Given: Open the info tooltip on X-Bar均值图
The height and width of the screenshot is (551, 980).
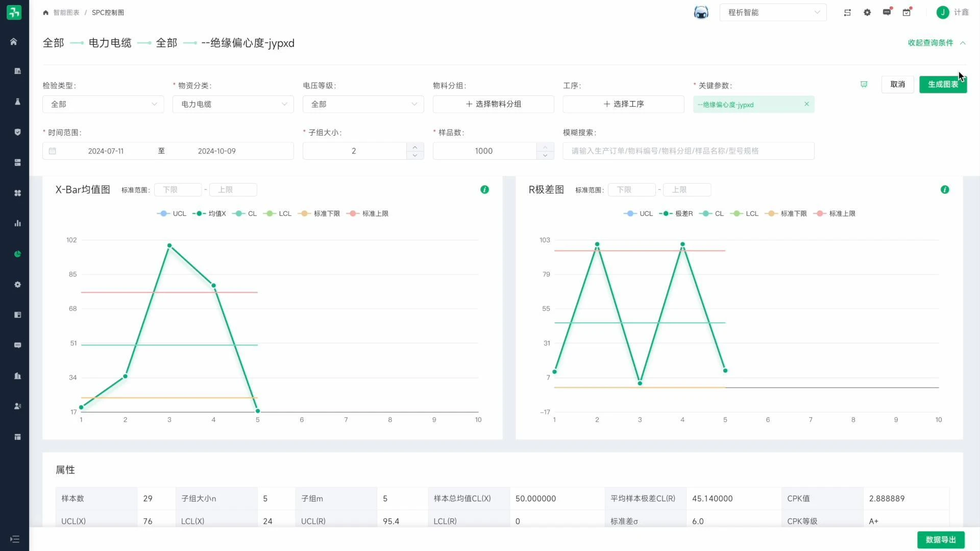Looking at the screenshot, I should click(484, 189).
